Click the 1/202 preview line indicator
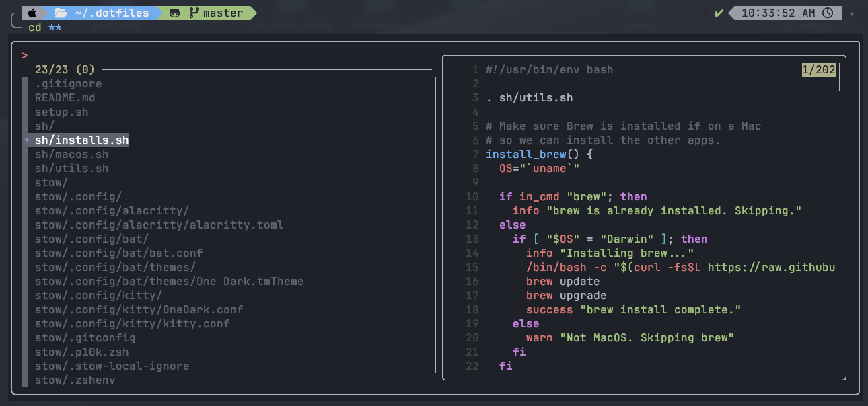Screen dimensions: 868x406 point(818,69)
